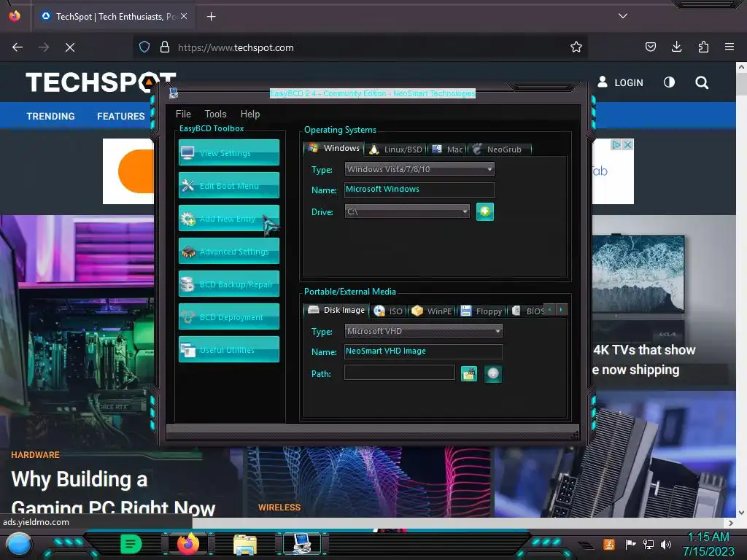The height and width of the screenshot is (560, 747).
Task: Toggle TechSpot dark mode contrast icon
Action: coord(670,82)
